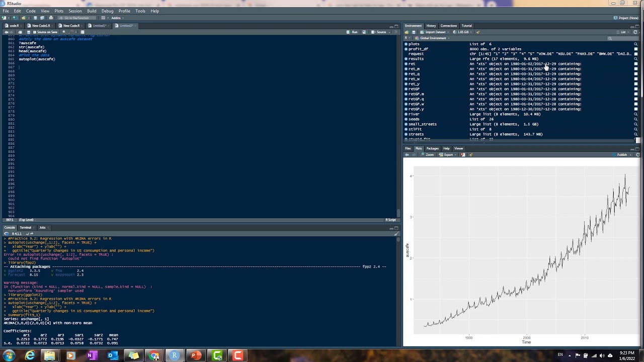
Task: Click the clear all plots broom icon
Action: point(471,155)
